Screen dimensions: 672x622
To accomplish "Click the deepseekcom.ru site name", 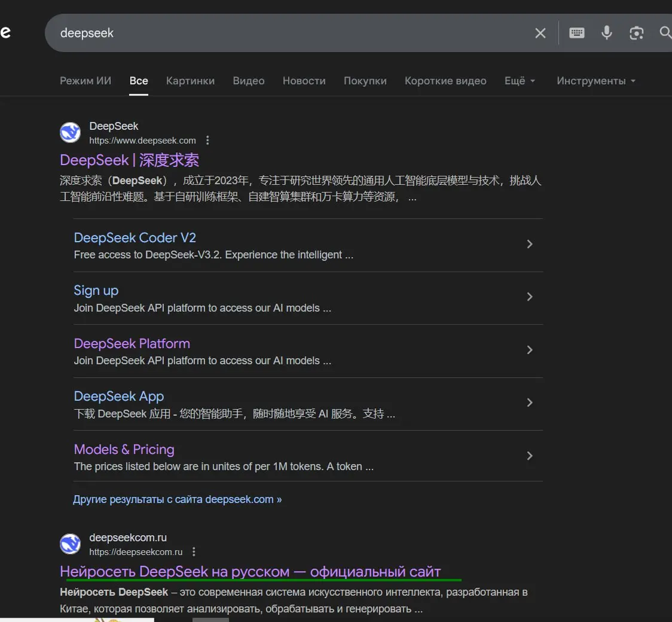I will (128, 538).
